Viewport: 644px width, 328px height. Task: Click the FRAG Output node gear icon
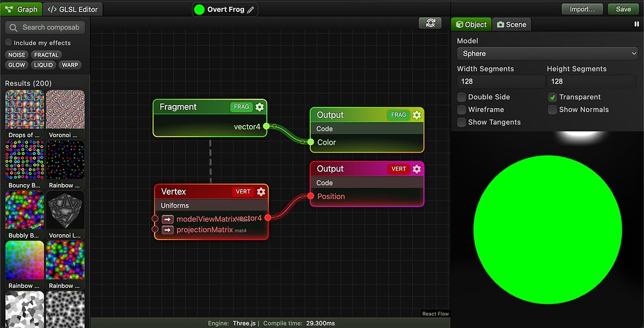coord(416,115)
